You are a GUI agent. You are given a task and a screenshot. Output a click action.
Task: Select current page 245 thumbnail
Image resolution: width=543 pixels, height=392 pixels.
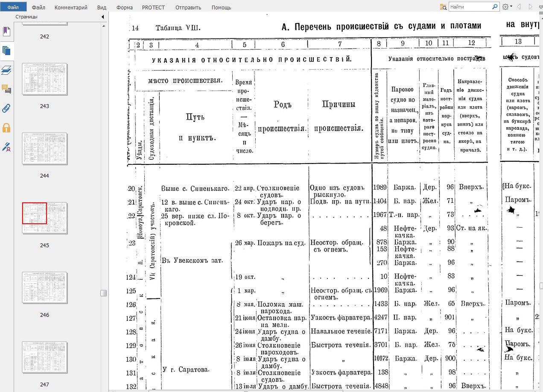tap(44, 219)
